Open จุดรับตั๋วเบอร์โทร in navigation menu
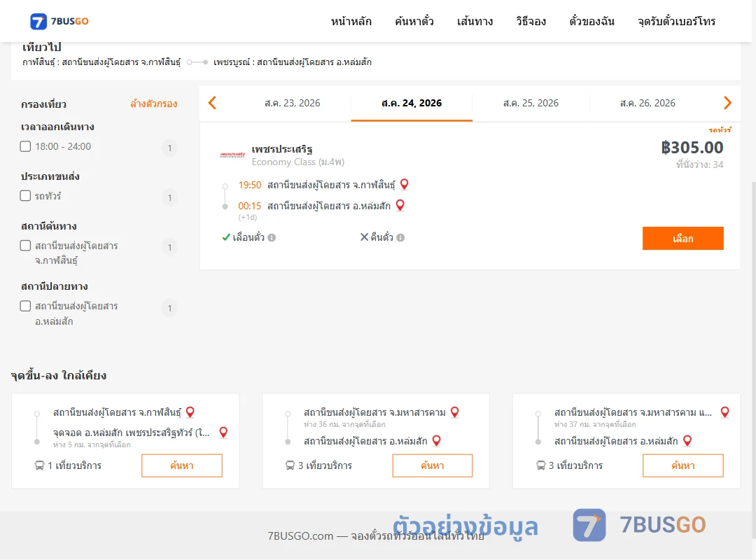This screenshot has height=560, width=756. tap(676, 21)
